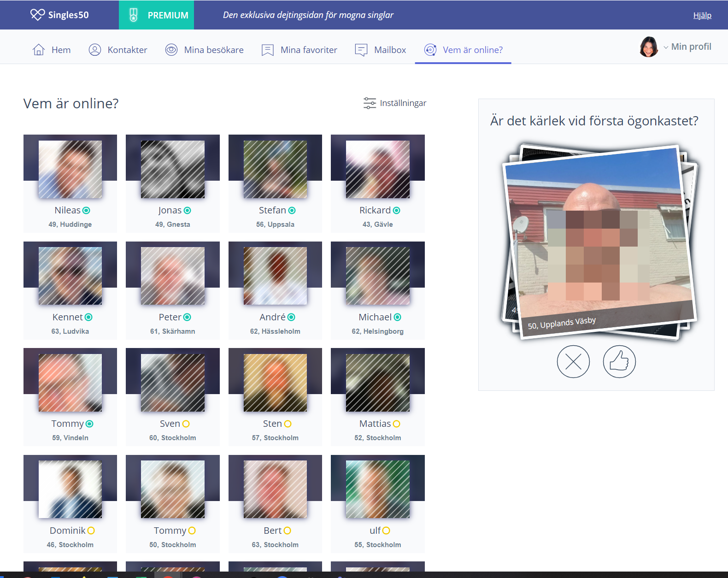
Task: Click text 62, Helsingborg
Action: pos(378,331)
